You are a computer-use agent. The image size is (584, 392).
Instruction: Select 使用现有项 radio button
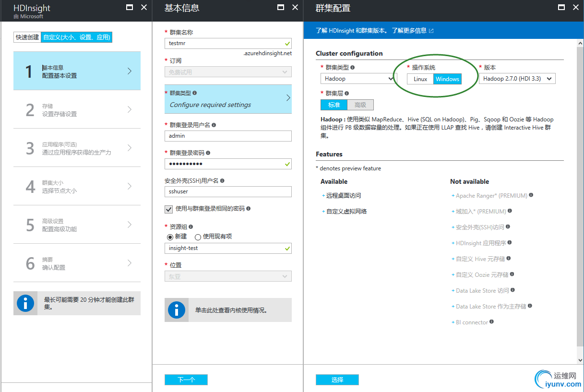tap(198, 237)
